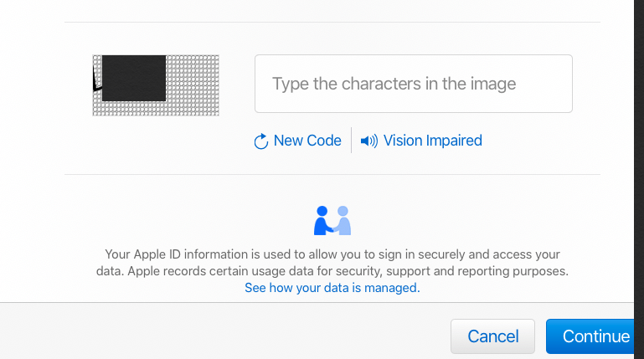This screenshot has height=359, width=644.
Task: Click the right end of the captcha text box
Action: coord(557,84)
